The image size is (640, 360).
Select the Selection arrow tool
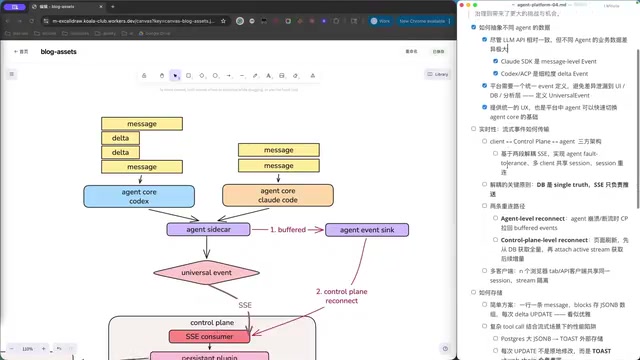point(175,76)
